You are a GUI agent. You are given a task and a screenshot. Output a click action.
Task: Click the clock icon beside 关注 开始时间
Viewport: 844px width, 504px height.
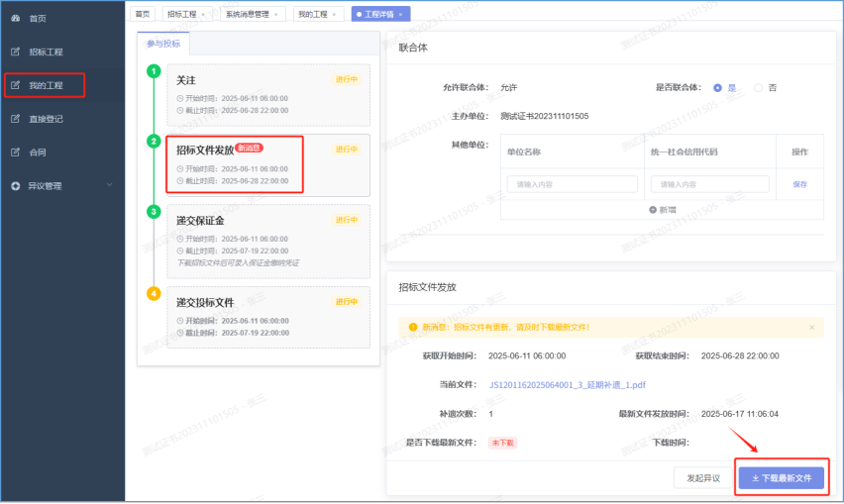pos(180,98)
